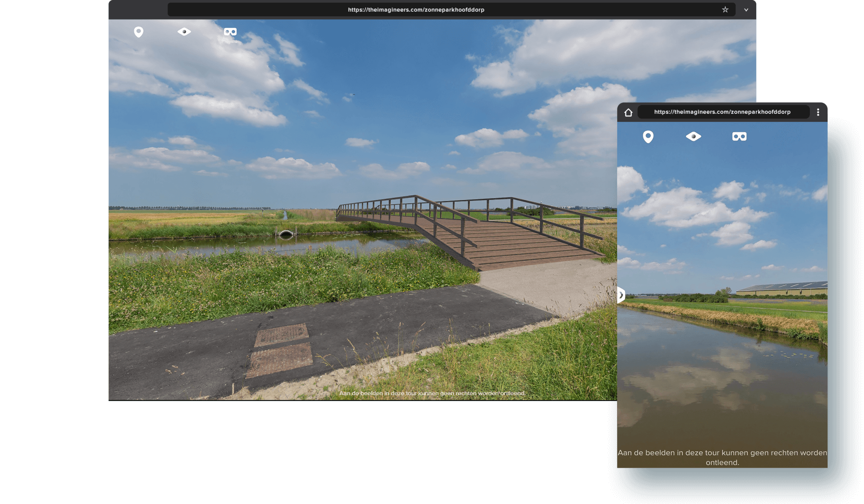This screenshot has width=864, height=504.
Task: Select the mobile browser URL field
Action: tap(722, 112)
